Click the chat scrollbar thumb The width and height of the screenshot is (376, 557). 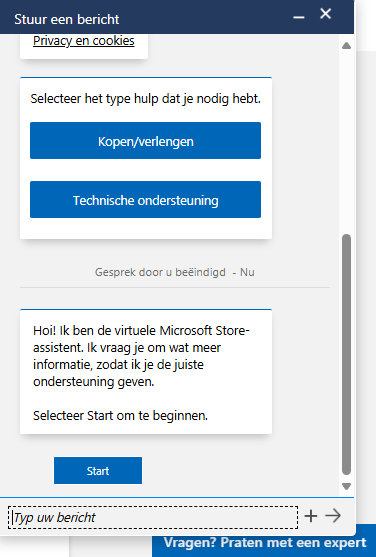click(x=347, y=354)
